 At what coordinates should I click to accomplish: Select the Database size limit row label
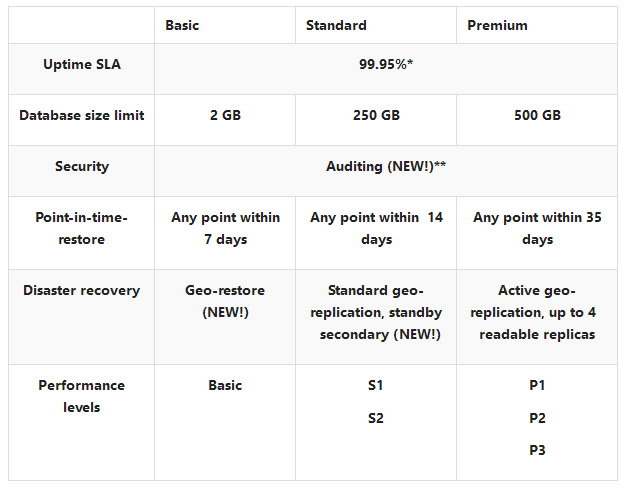[x=82, y=115]
